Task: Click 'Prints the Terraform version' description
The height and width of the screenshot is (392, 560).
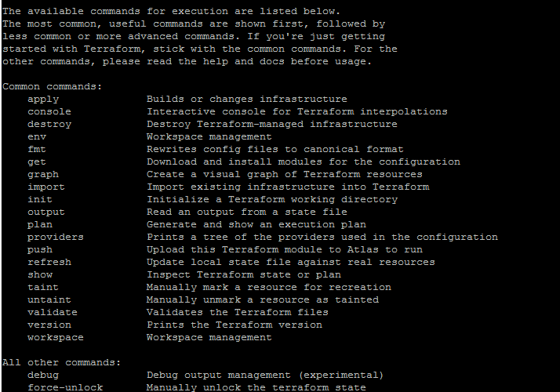Action: coord(235,325)
